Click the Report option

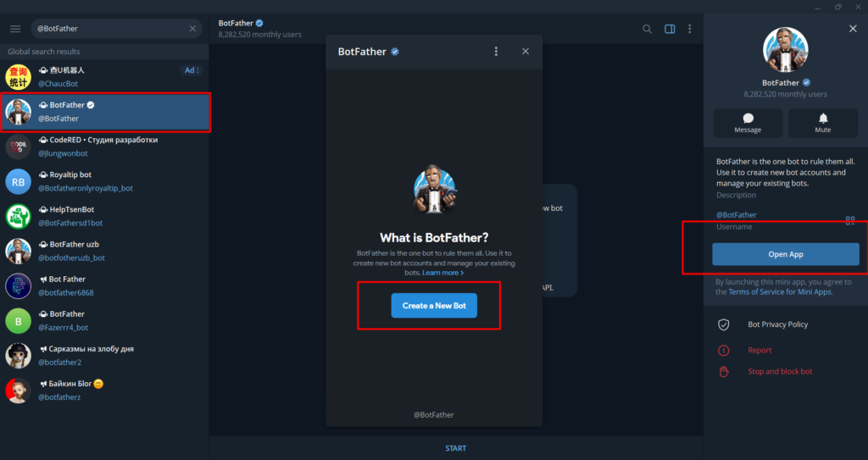(x=759, y=351)
